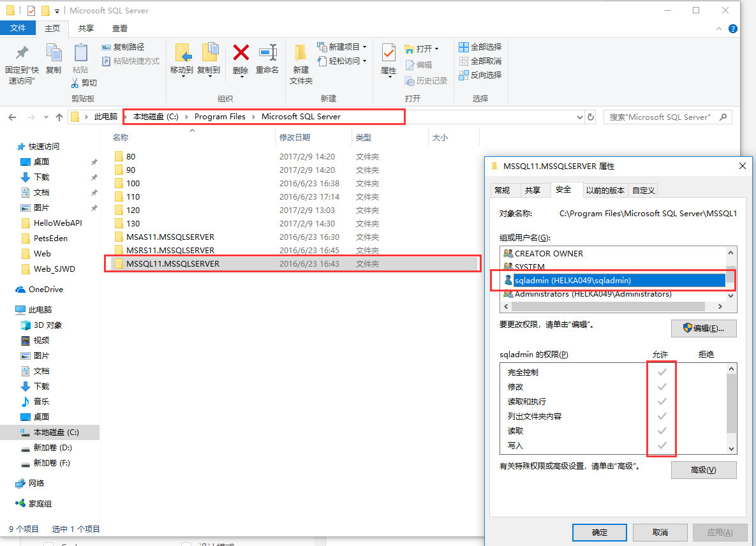
Task: Open OneDrive in navigation pane
Action: pos(40,290)
